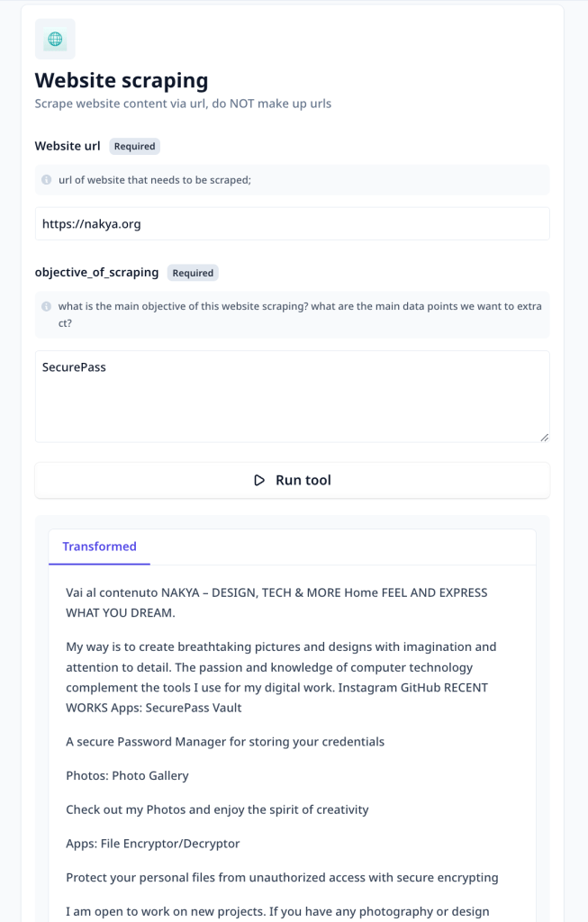Click Required badge next to Website url
Screen dimensions: 588x922
point(135,146)
